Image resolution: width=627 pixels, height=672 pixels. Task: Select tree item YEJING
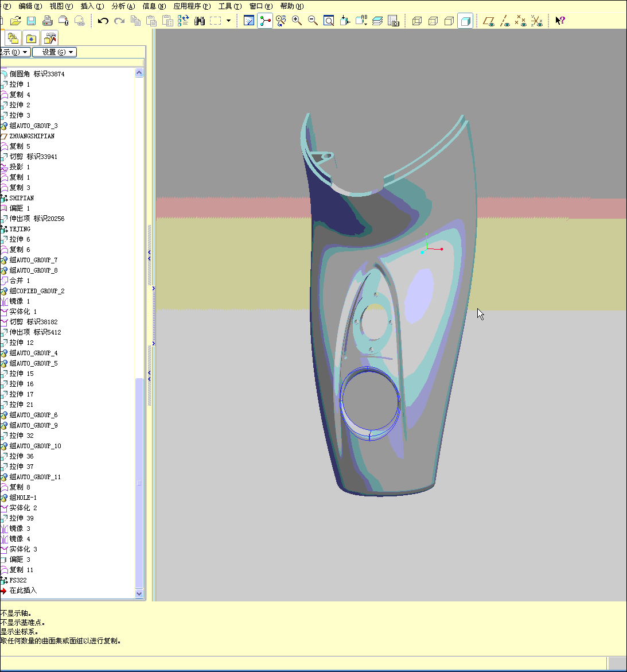click(20, 229)
